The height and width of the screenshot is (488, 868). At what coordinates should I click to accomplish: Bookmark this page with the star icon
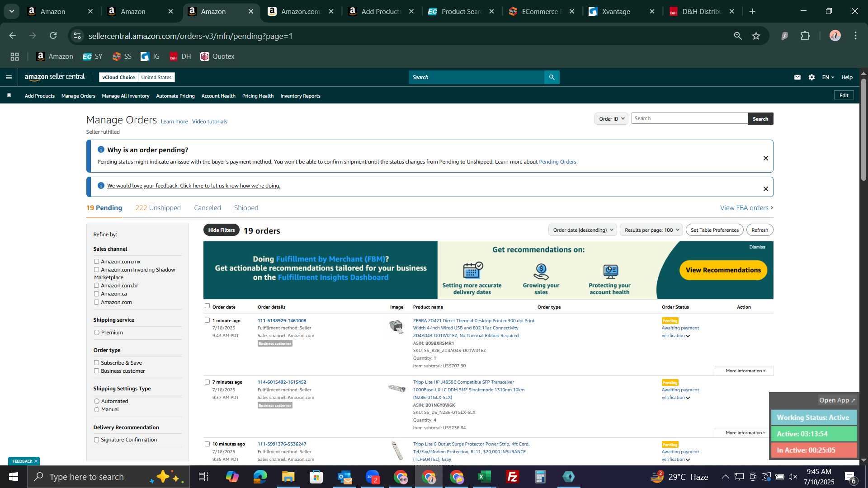756,36
